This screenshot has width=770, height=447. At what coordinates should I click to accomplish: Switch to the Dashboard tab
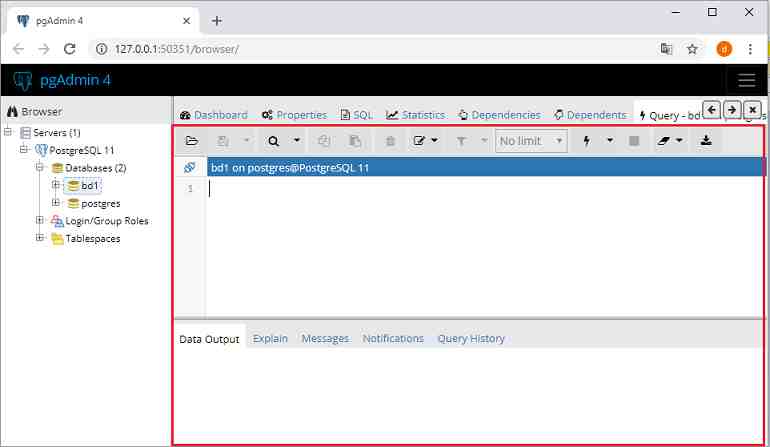[x=214, y=115]
